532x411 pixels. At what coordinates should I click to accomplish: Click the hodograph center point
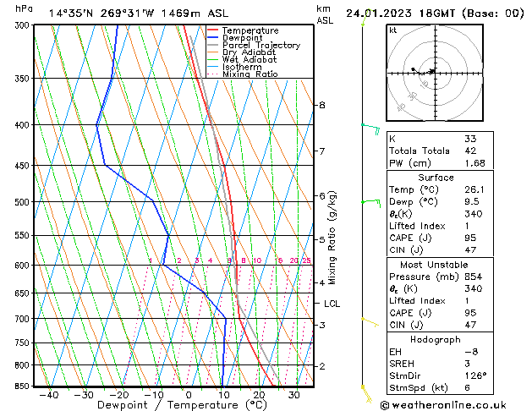click(x=435, y=73)
